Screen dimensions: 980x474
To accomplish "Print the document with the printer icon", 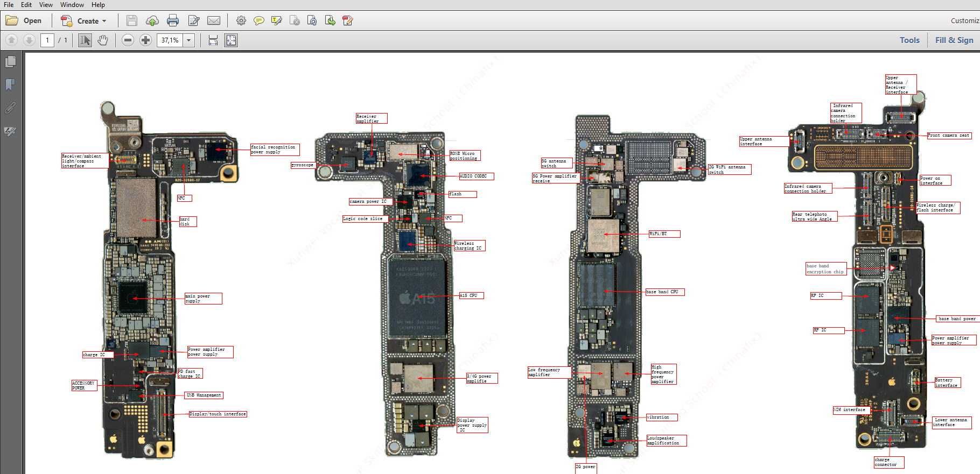I will coord(173,21).
